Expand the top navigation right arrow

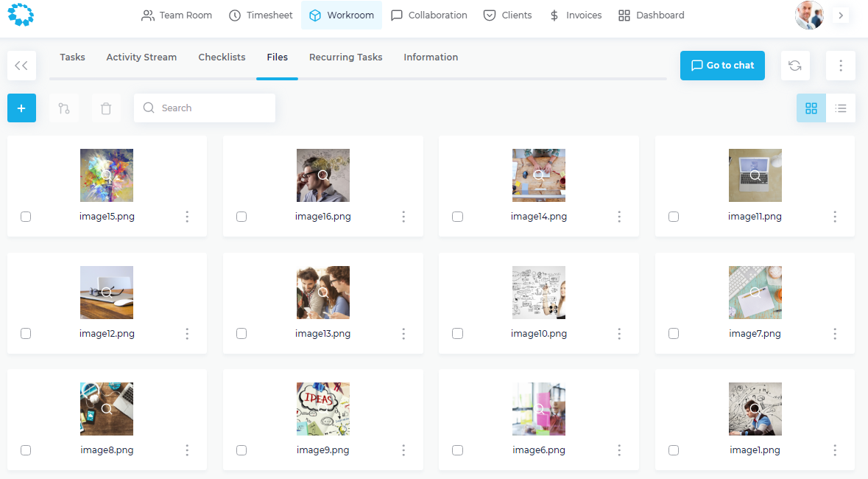click(841, 15)
